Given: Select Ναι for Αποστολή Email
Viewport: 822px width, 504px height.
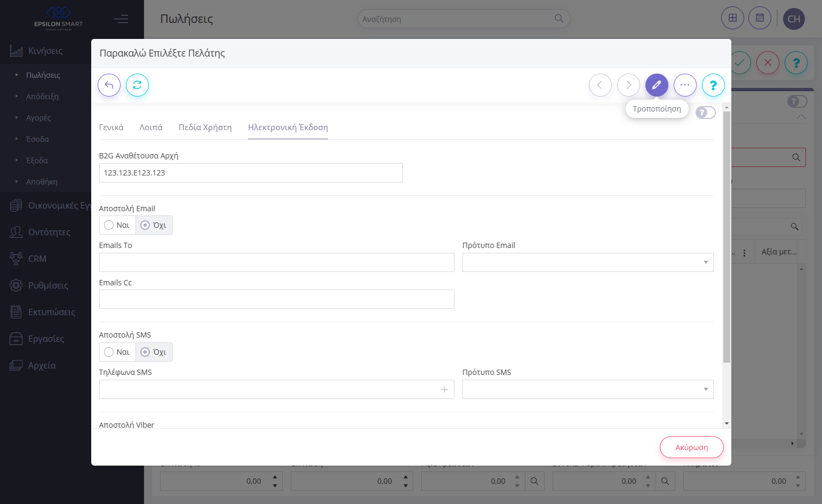Looking at the screenshot, I should pyautogui.click(x=117, y=225).
